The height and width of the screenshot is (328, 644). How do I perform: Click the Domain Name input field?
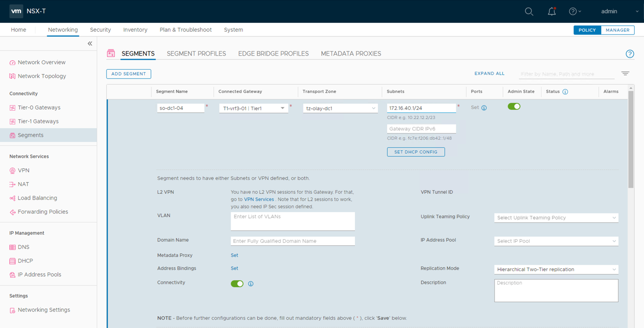292,241
